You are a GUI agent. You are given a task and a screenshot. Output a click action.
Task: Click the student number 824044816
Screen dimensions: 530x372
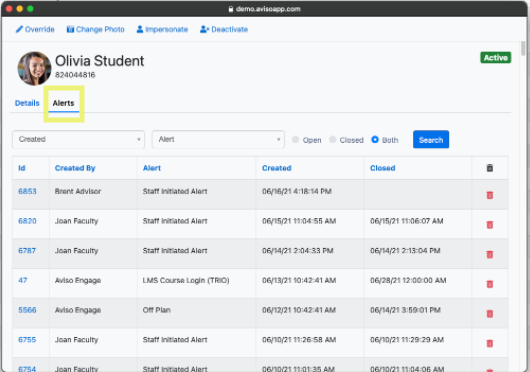pos(75,75)
